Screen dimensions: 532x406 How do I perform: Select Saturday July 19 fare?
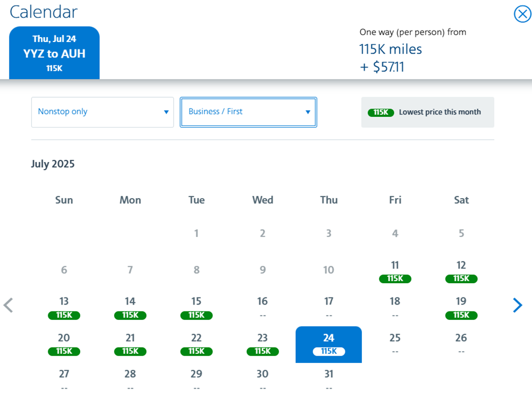coord(461,308)
